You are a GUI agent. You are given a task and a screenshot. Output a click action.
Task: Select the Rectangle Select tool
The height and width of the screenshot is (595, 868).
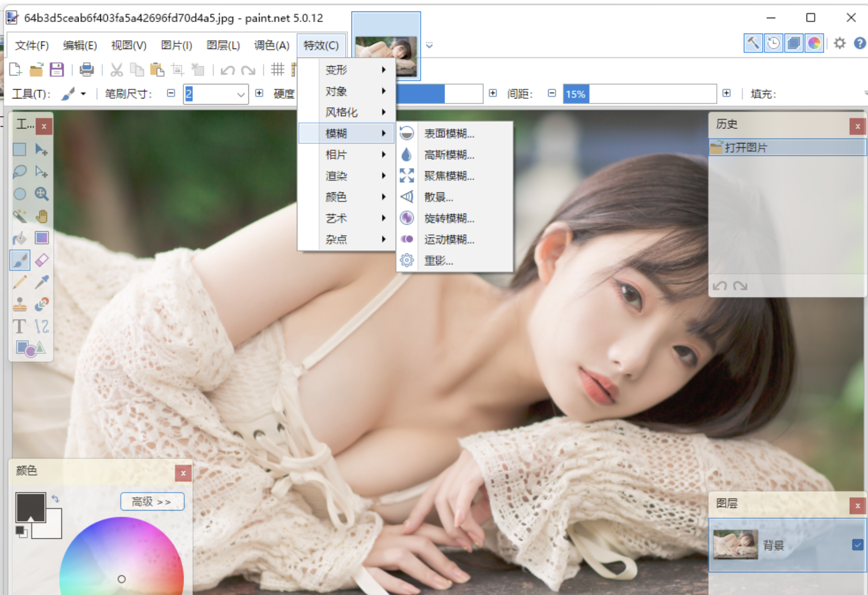(20, 149)
